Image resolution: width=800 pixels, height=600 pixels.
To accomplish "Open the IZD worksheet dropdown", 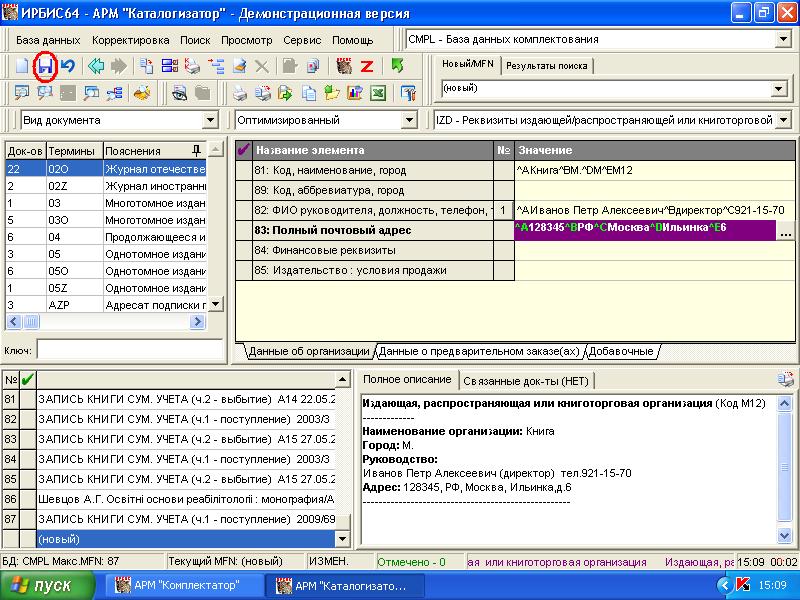I will pos(783,120).
